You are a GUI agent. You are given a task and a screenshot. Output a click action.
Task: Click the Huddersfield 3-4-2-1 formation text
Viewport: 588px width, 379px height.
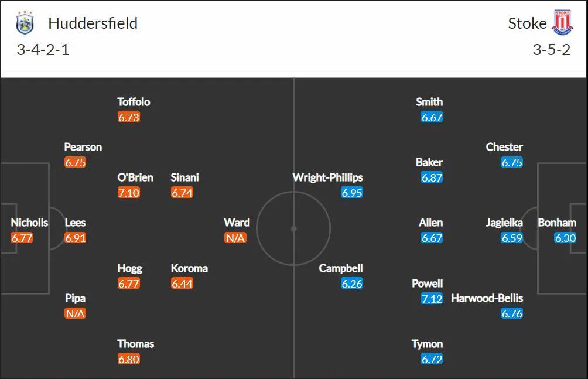point(43,50)
